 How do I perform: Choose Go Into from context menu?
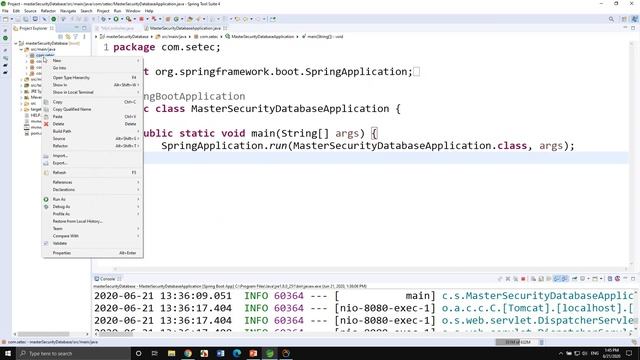coord(93,68)
